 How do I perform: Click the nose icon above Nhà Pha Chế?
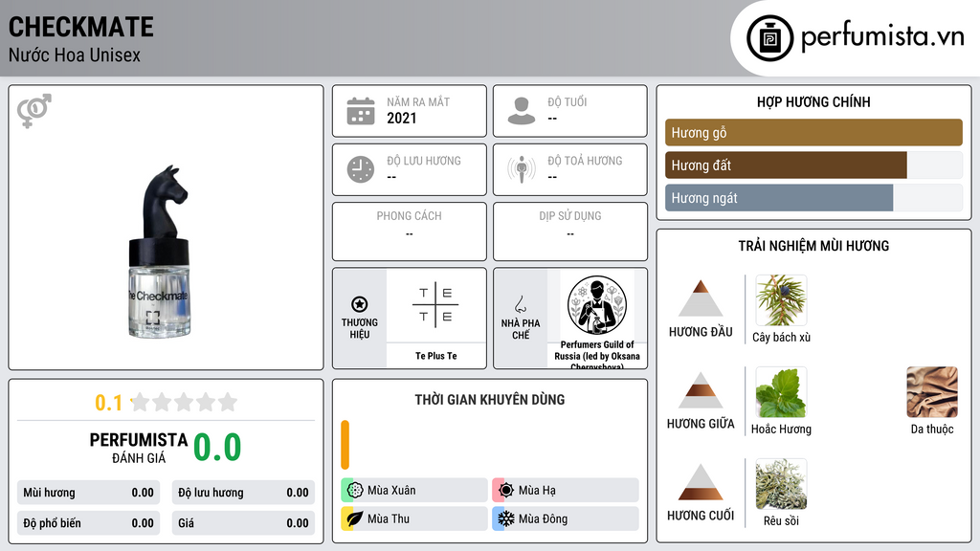pyautogui.click(x=520, y=304)
